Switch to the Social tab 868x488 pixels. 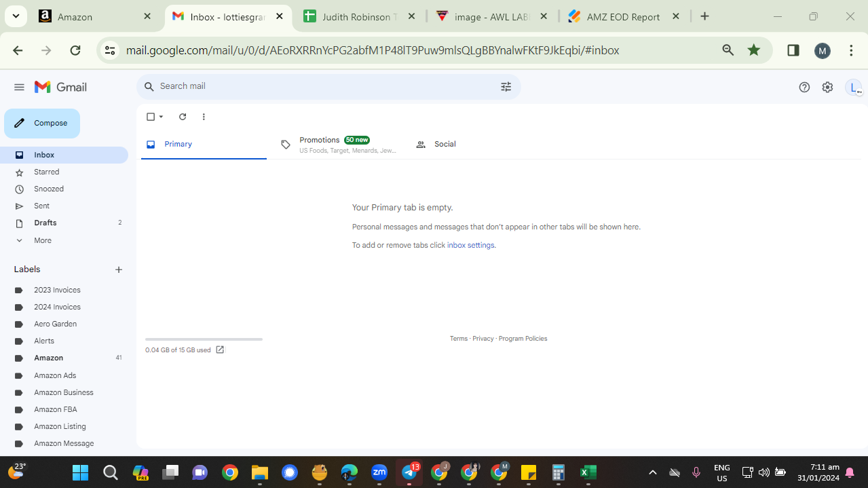click(x=473, y=144)
